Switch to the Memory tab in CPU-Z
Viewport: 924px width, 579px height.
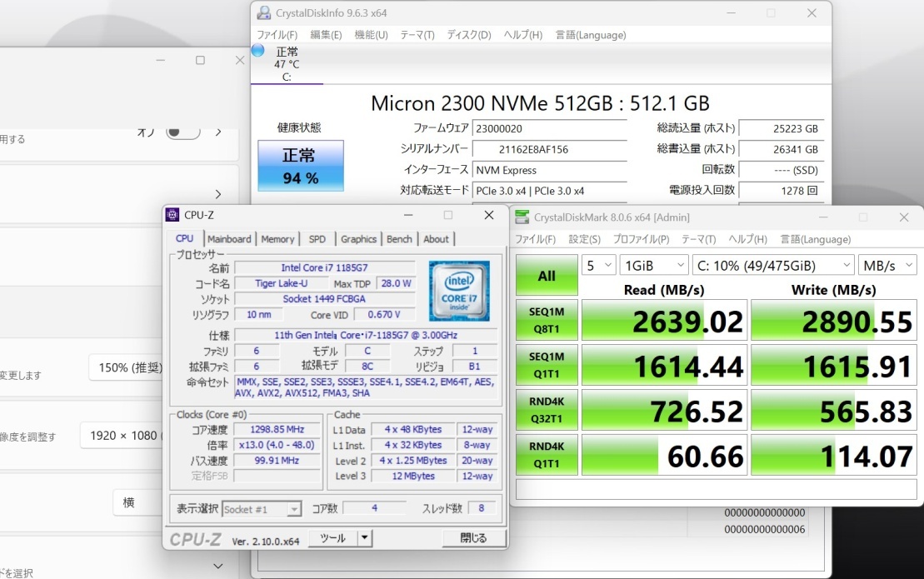(x=277, y=239)
